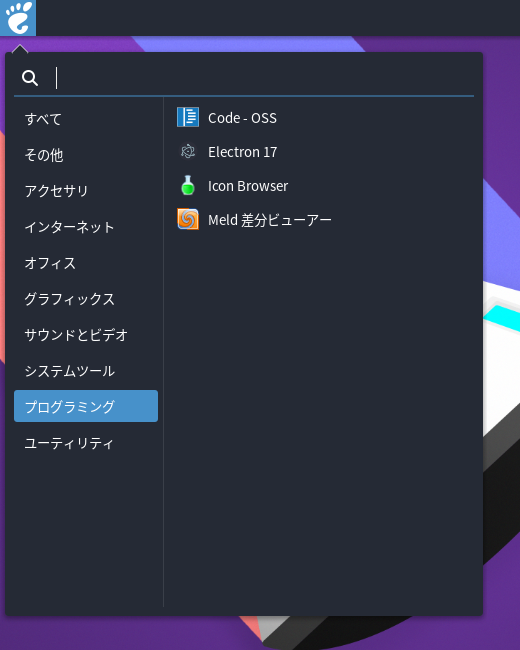Click the Meld swirl icon
This screenshot has height=650, width=520.
point(188,219)
